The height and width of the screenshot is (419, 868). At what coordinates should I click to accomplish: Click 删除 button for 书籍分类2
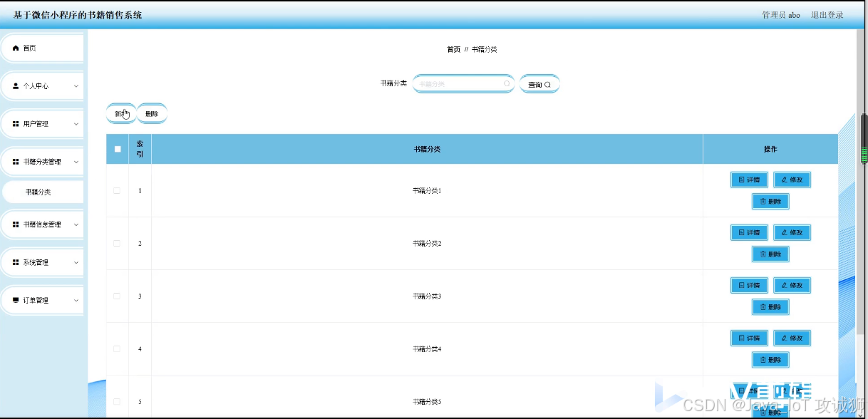pyautogui.click(x=770, y=254)
